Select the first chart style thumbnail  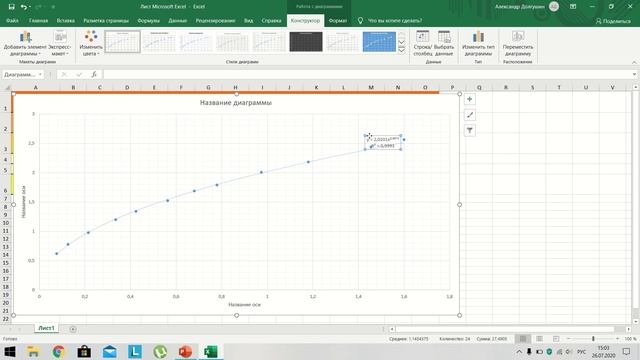point(122,42)
